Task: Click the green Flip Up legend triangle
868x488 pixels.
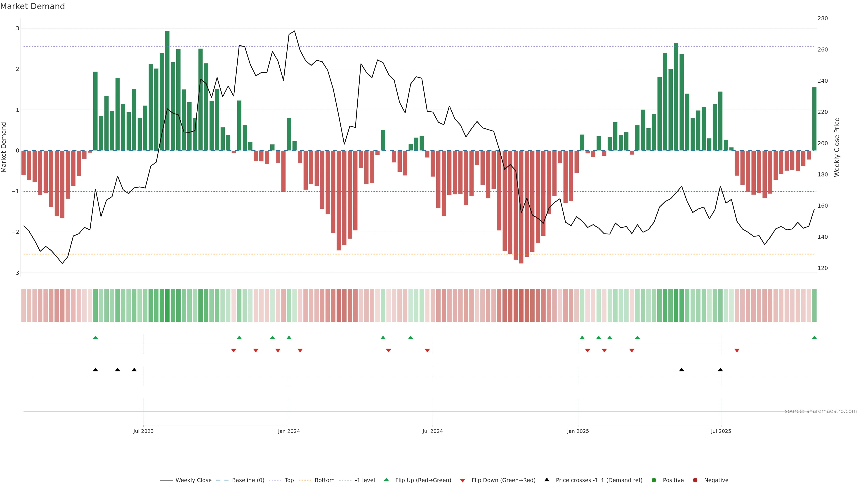Action: (x=387, y=480)
